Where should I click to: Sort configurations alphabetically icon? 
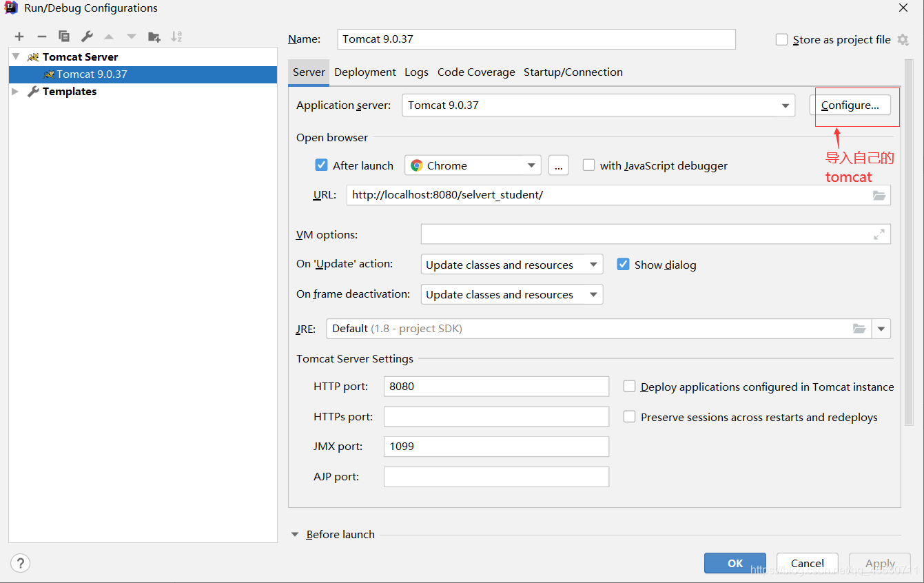[176, 37]
